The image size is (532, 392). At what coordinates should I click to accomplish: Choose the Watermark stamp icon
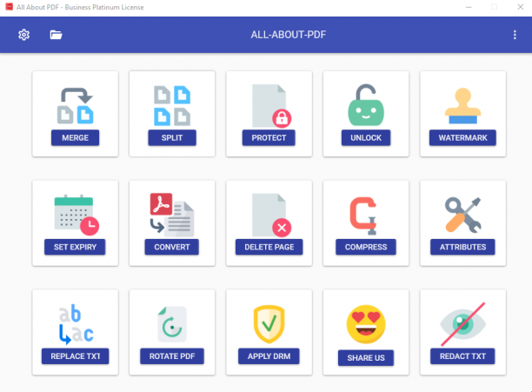point(462,105)
